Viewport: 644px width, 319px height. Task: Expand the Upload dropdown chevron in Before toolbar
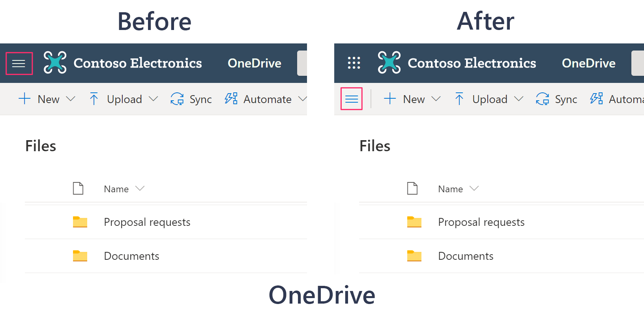click(x=154, y=99)
